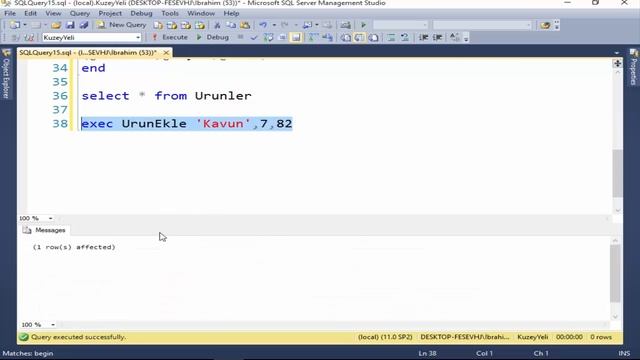Open a Database Engine Query icon
Viewport: 640px width, 360px height.
(x=158, y=25)
